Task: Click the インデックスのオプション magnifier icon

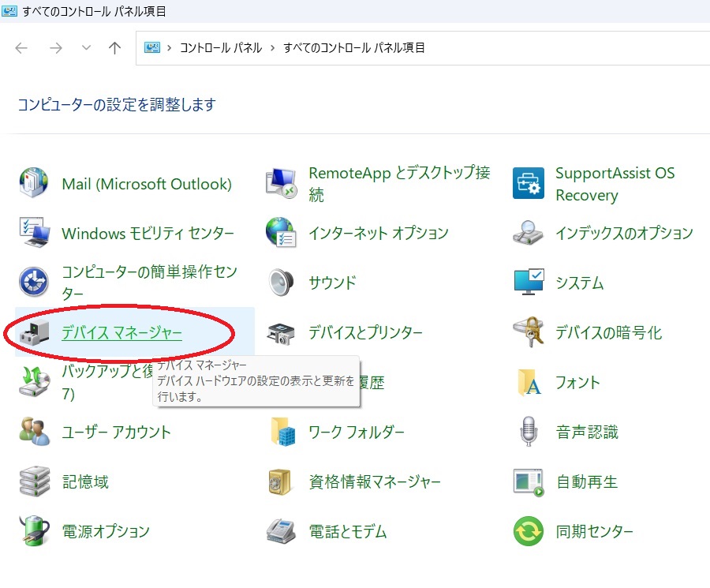Action: 528,232
